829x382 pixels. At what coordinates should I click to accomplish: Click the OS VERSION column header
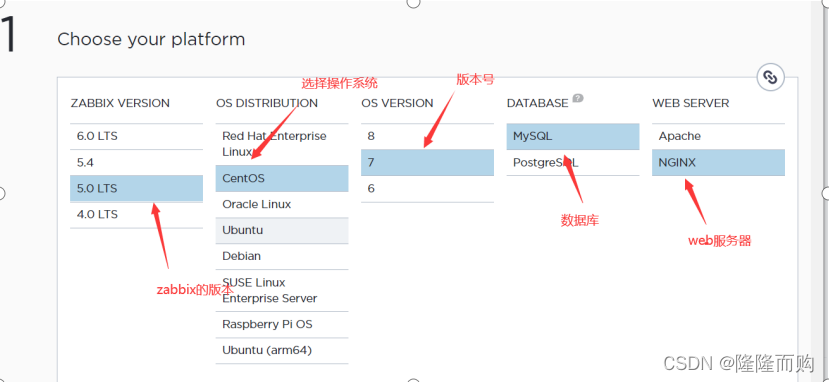click(397, 104)
